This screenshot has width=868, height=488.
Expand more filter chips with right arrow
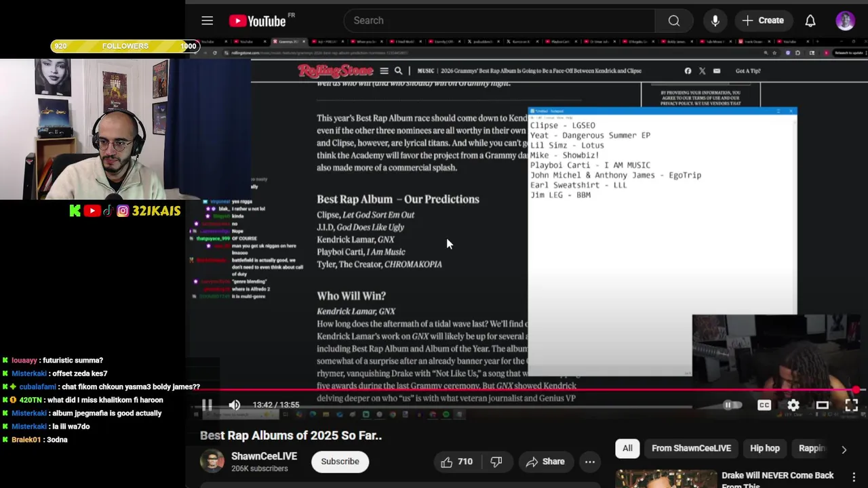pos(844,449)
